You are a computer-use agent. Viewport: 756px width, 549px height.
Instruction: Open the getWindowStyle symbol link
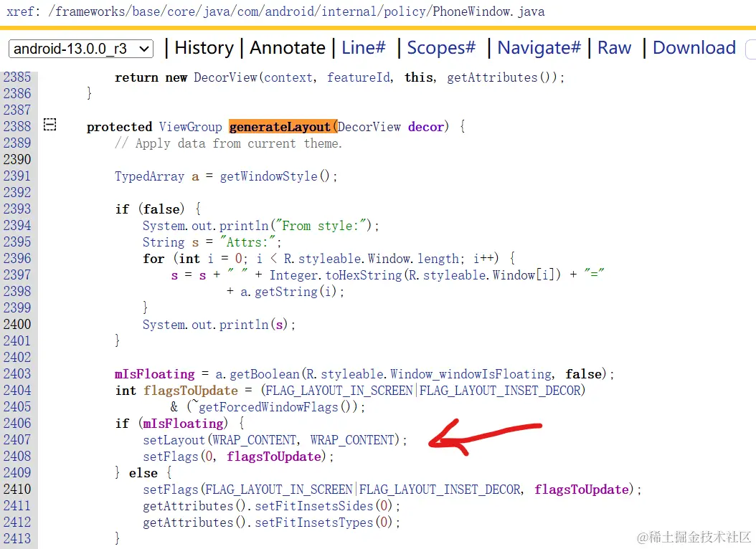pos(268,176)
